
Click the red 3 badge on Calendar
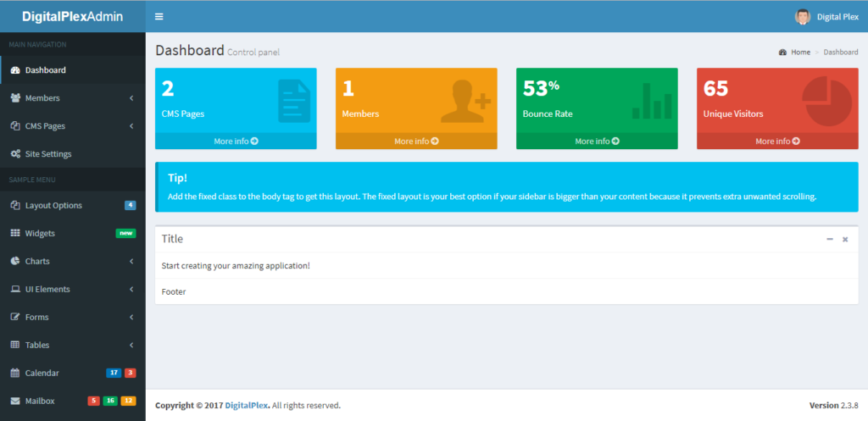(130, 373)
